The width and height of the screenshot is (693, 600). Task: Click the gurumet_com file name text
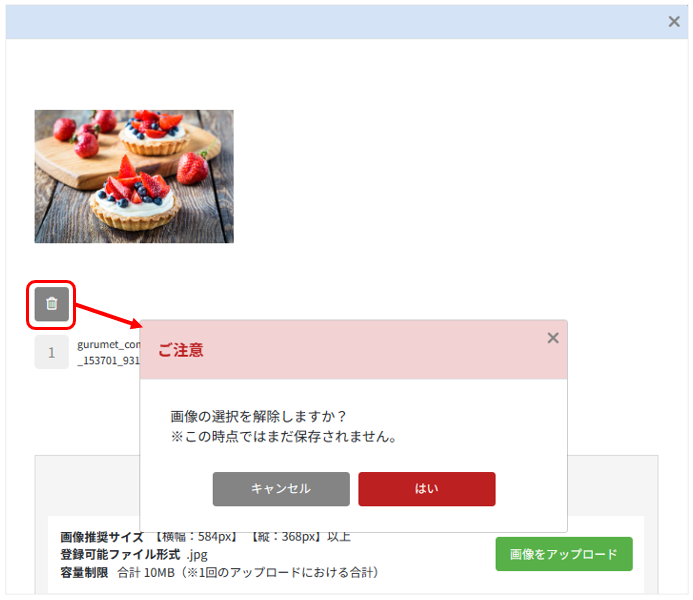coord(109,345)
